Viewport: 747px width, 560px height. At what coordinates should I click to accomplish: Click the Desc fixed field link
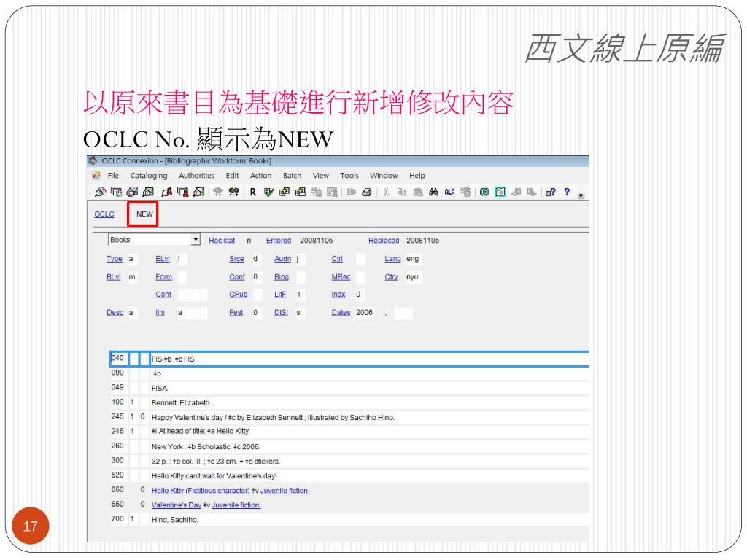tap(115, 312)
